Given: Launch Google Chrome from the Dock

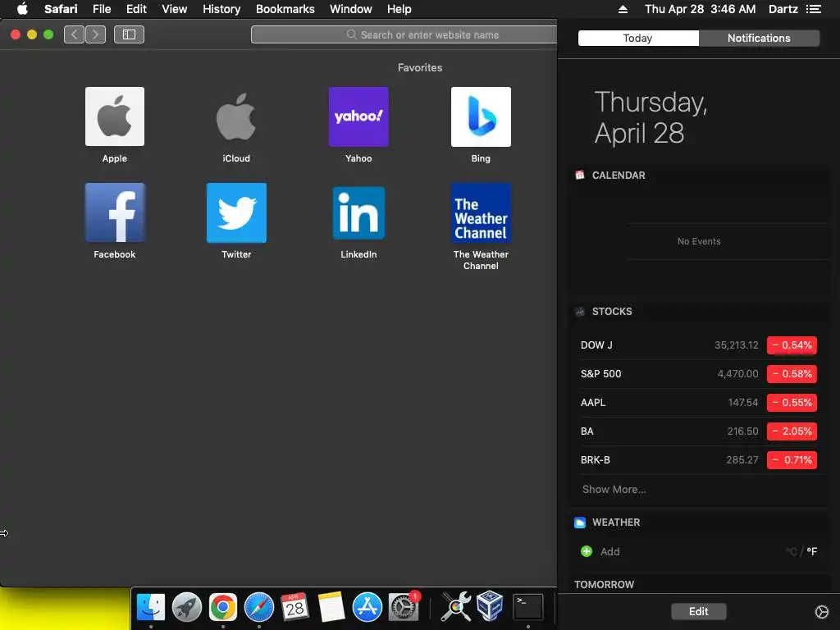Looking at the screenshot, I should [x=223, y=607].
